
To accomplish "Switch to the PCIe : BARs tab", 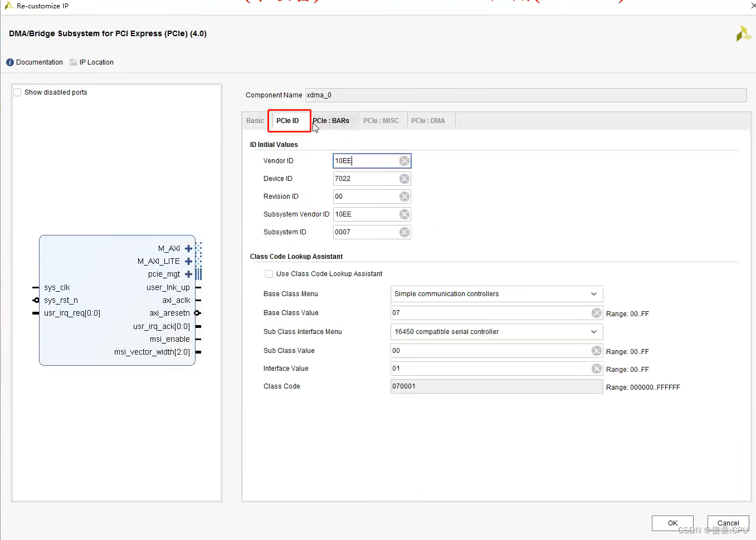I will [331, 121].
